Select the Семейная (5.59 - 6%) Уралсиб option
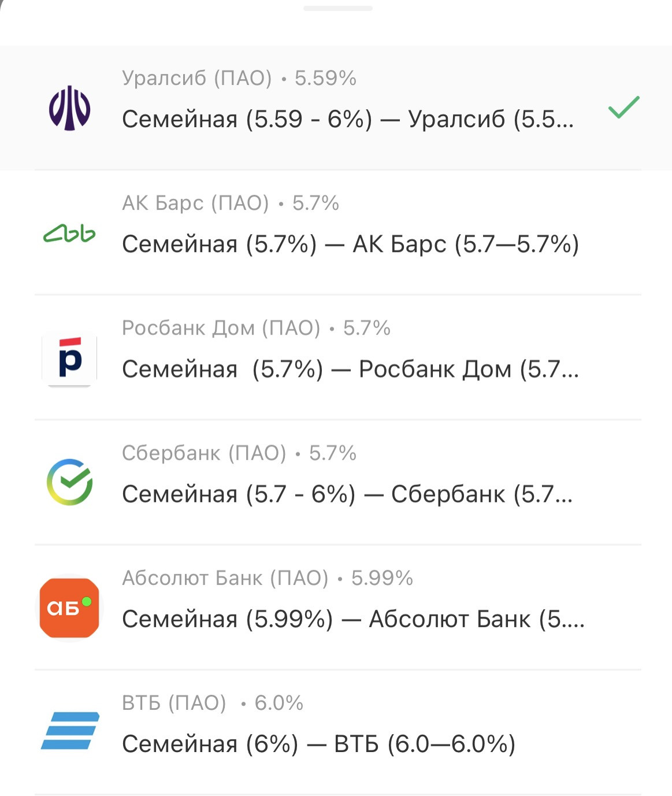672x796 pixels. coord(347,120)
